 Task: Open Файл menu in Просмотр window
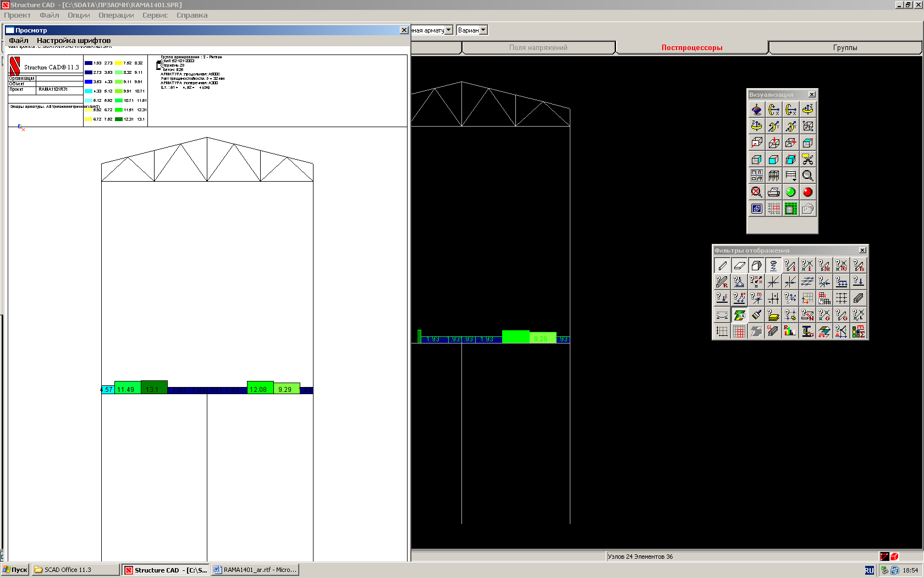(19, 40)
